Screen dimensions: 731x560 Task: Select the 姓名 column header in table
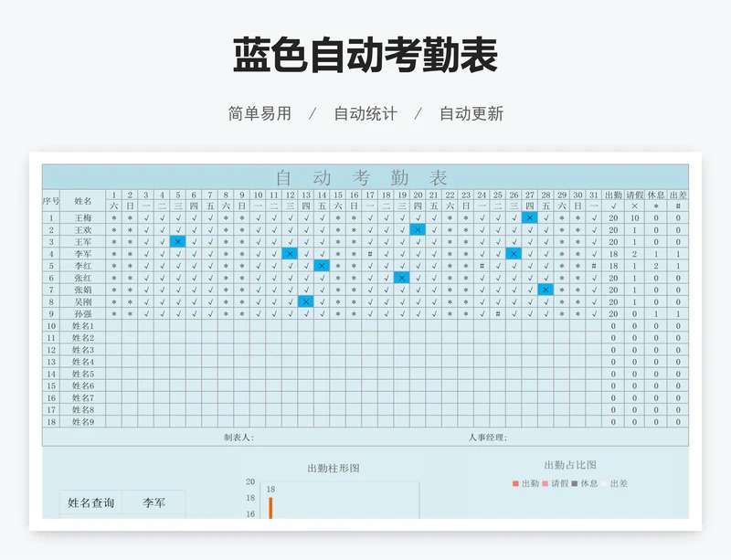point(82,200)
